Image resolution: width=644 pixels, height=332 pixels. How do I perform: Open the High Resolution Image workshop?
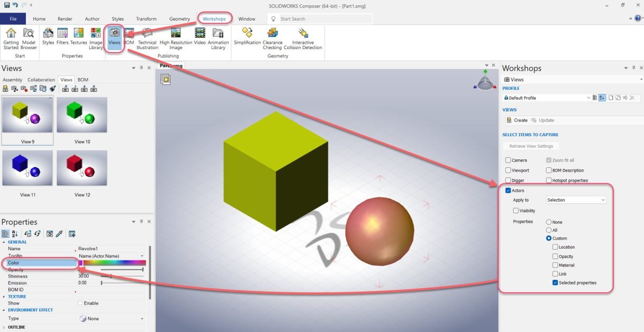click(x=176, y=39)
